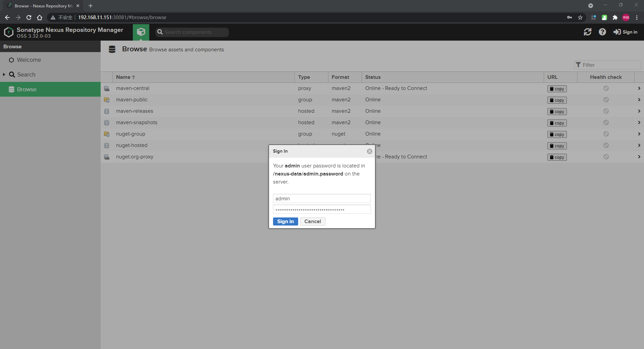
Task: Focus the password field in Sign In
Action: tap(322, 209)
